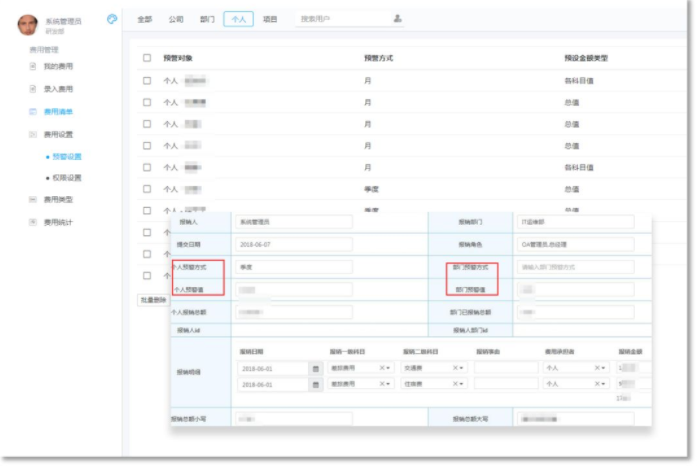Image resolution: width=699 pixels, height=469 pixels.
Task: Toggle the select-all checkbox beside 预警对象
Action: (147, 58)
